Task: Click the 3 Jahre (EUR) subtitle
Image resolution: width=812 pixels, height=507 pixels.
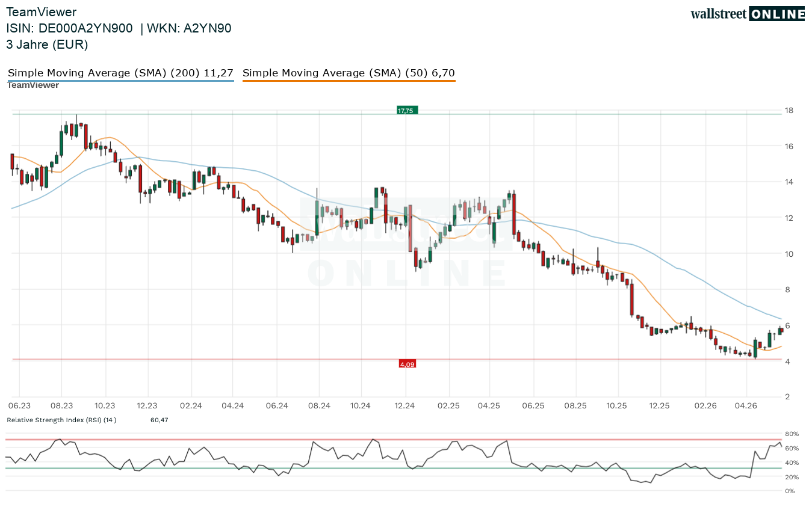Action: click(x=47, y=45)
